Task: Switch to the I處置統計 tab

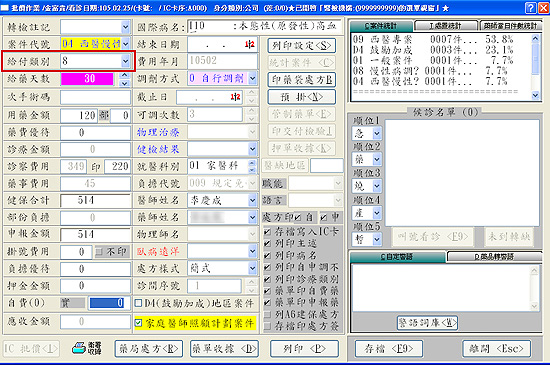Action: 445,26
